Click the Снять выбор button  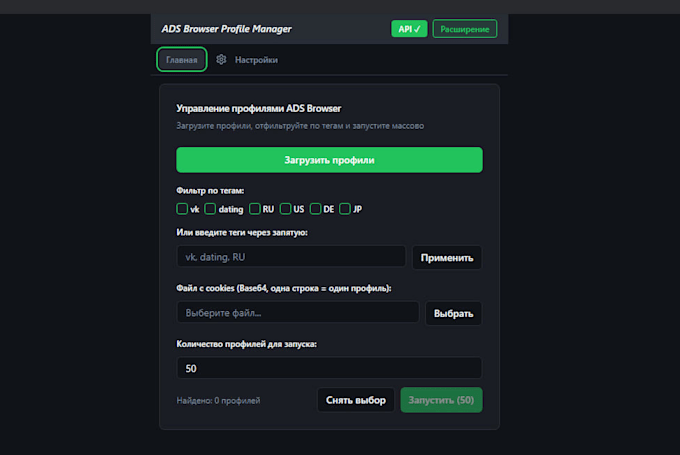coord(356,400)
